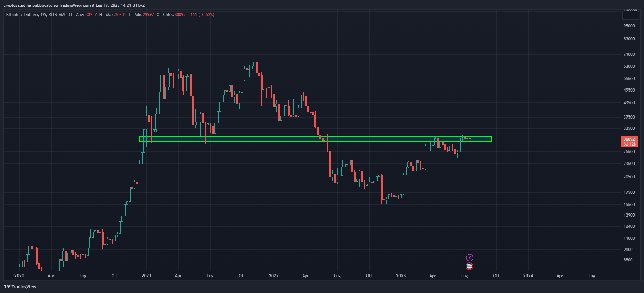Click the 12400 price axis label

629,226
